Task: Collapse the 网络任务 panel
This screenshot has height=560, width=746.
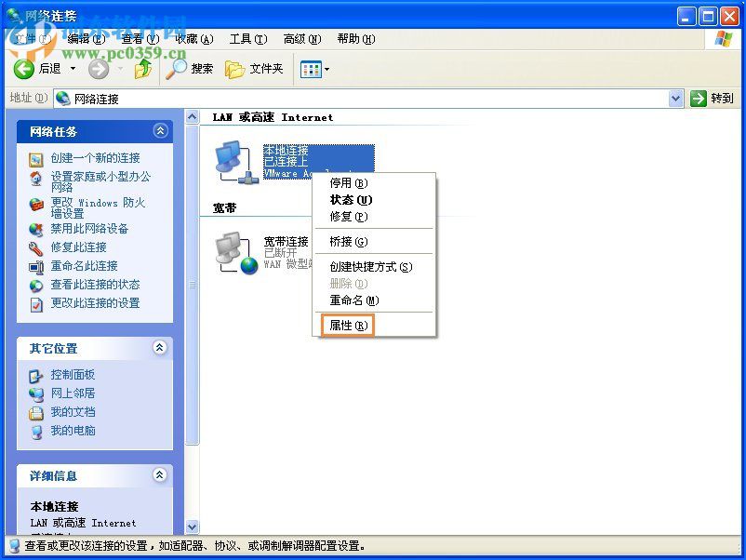Action: tap(160, 131)
